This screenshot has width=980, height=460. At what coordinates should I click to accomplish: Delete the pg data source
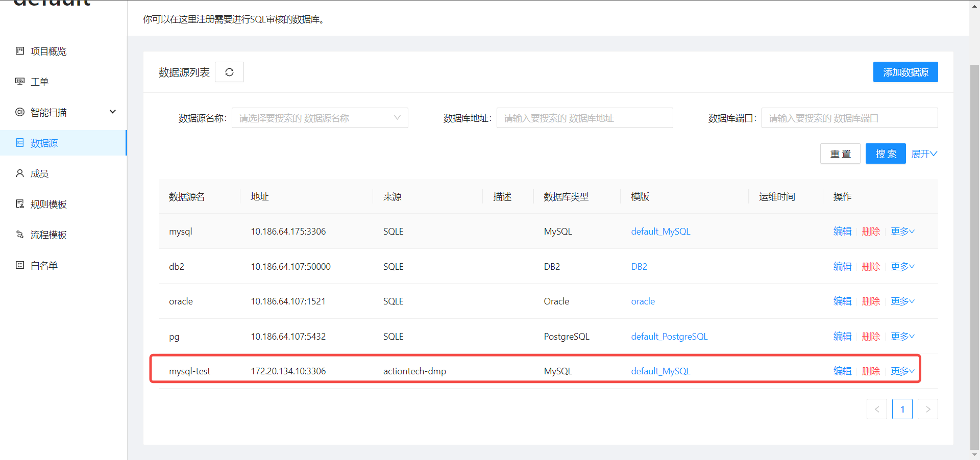pos(871,336)
